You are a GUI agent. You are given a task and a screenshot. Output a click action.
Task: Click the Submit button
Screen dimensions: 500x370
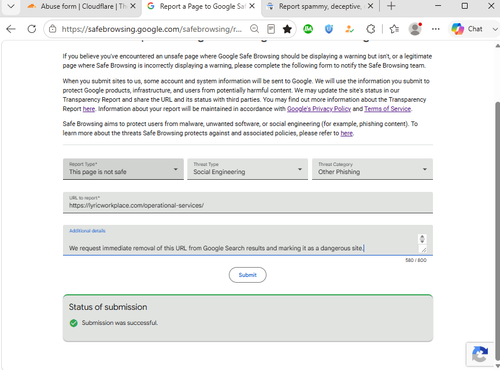click(248, 275)
